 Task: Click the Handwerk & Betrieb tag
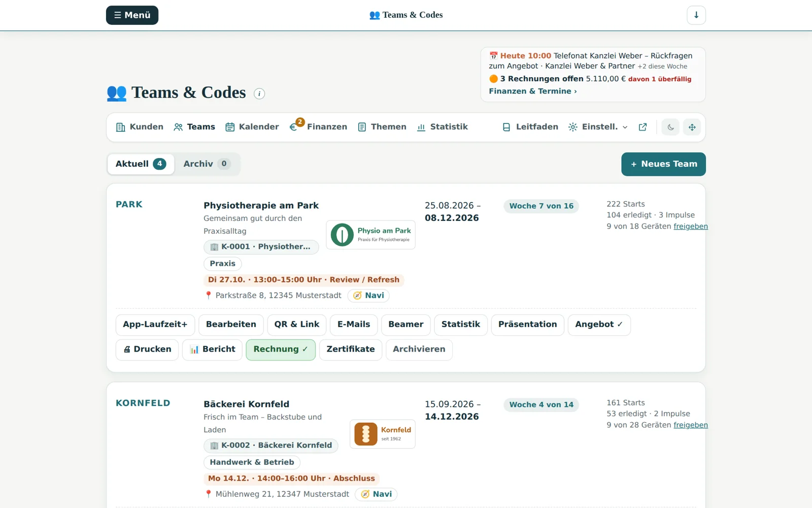coord(252,462)
